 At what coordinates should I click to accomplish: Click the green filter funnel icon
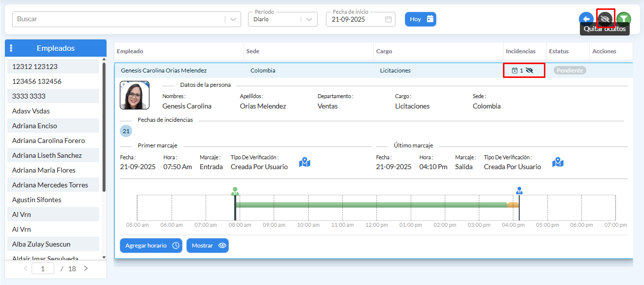624,19
